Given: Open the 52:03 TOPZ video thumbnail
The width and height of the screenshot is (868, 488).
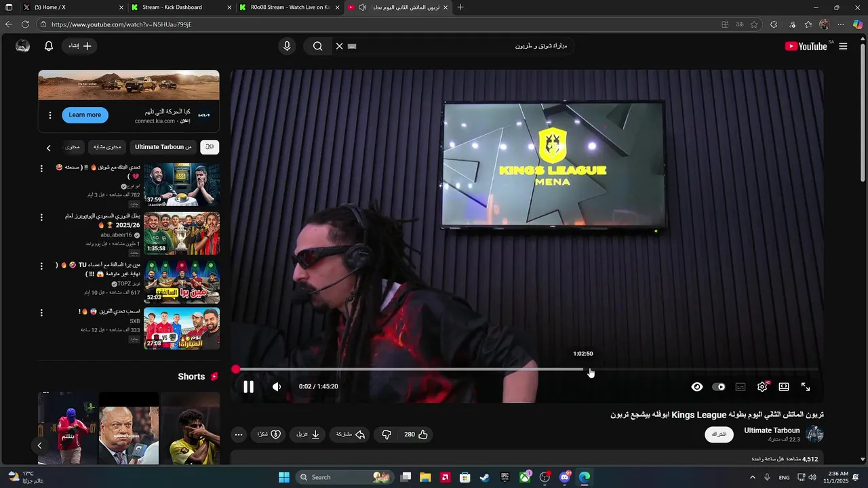Looking at the screenshot, I should (x=181, y=282).
